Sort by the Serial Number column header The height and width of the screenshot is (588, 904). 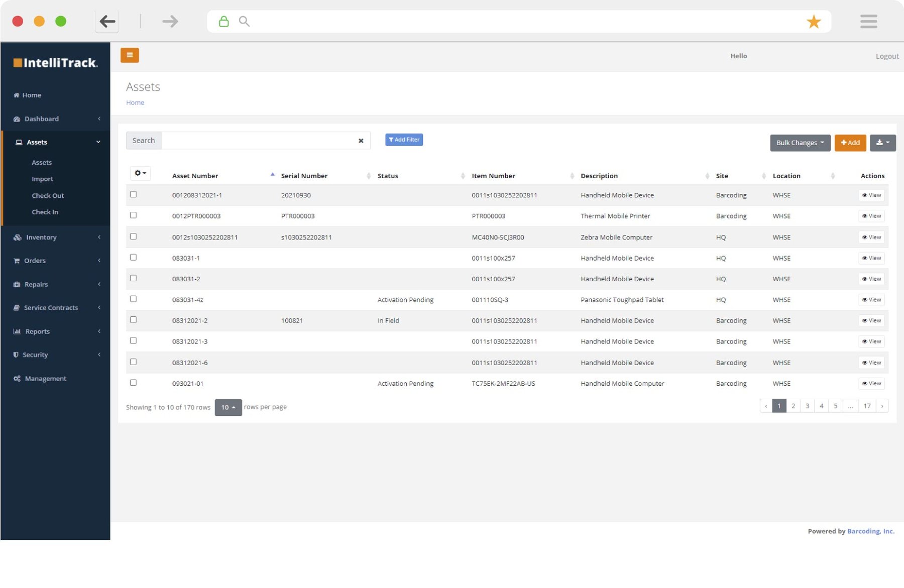pyautogui.click(x=304, y=176)
